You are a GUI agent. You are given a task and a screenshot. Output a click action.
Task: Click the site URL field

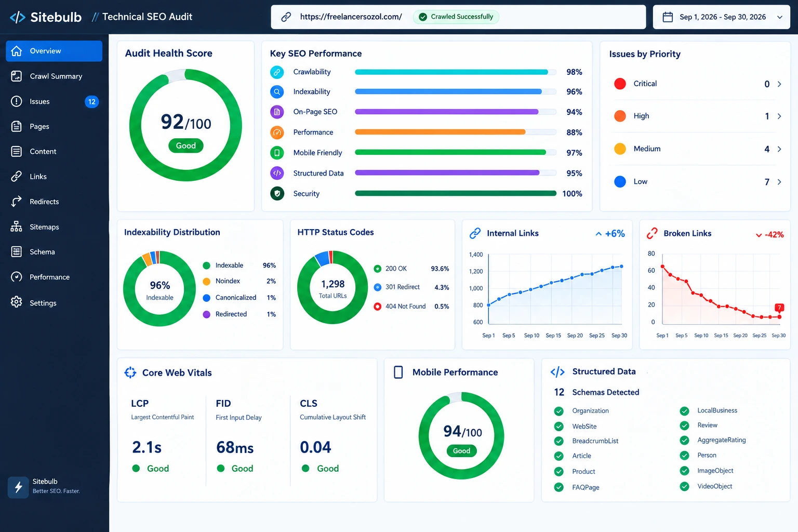tap(458, 17)
